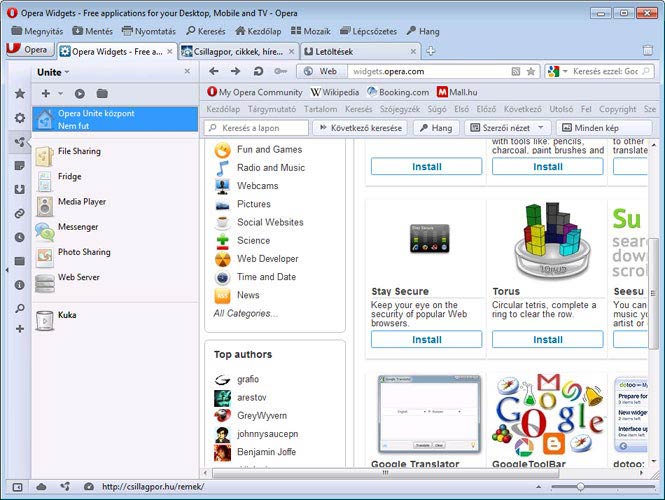
Task: Open the Search magnifier panel in sidebar
Action: 20,308
